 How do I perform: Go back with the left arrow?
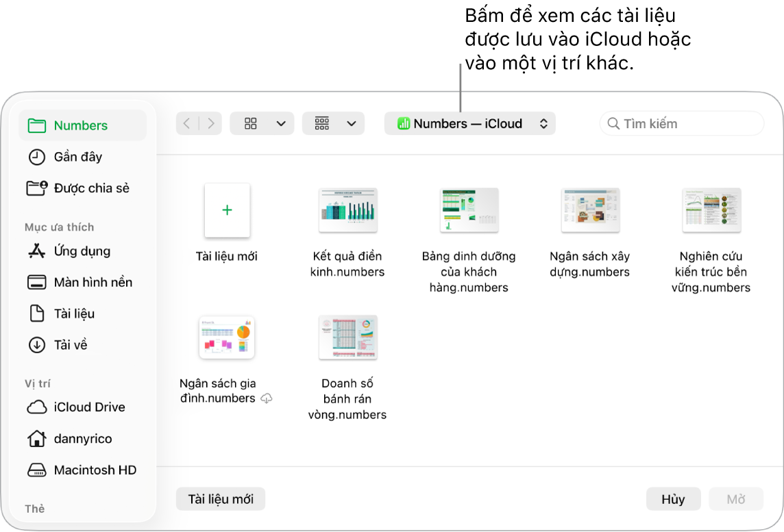[187, 123]
